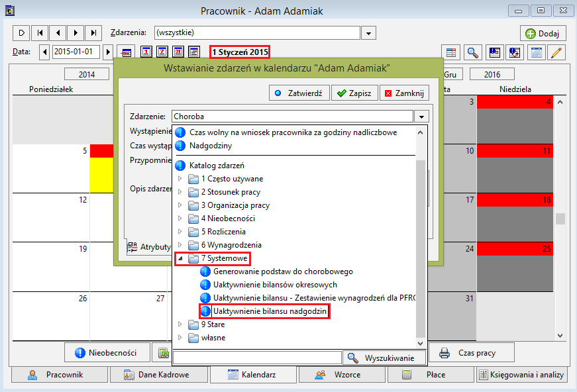Click the blue calendar grid icon

536,52
